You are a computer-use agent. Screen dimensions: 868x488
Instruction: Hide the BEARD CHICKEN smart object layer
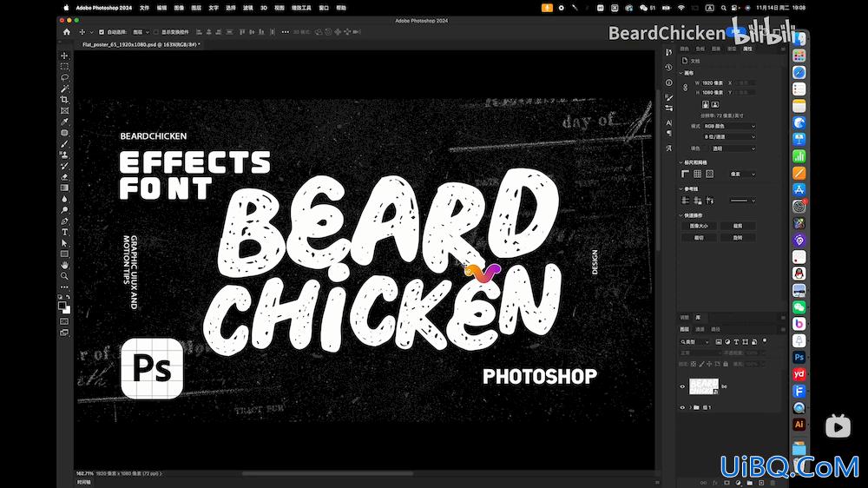pyautogui.click(x=682, y=386)
